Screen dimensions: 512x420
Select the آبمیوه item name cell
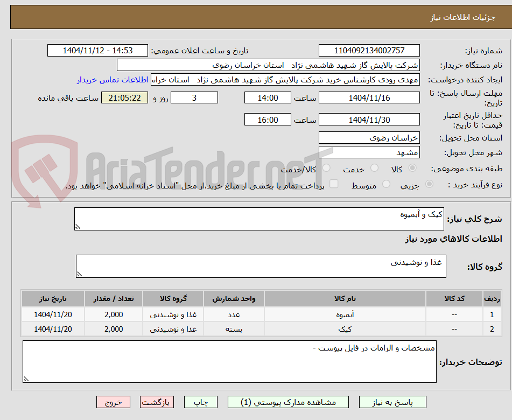(345, 314)
